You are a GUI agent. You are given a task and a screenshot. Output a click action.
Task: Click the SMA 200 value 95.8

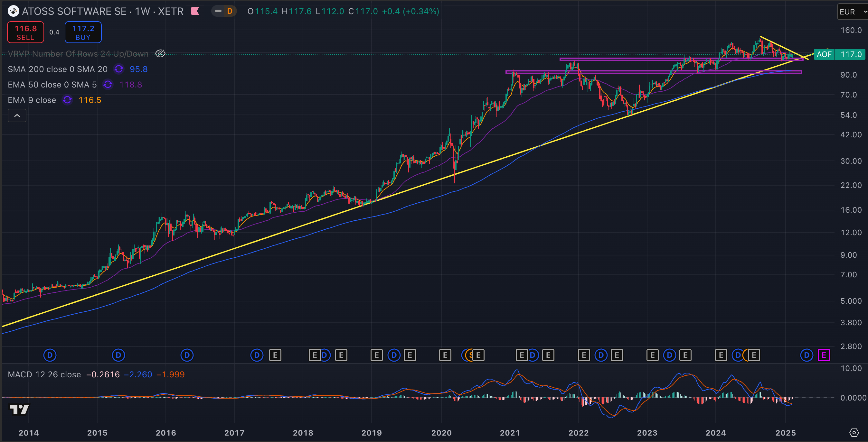[138, 69]
